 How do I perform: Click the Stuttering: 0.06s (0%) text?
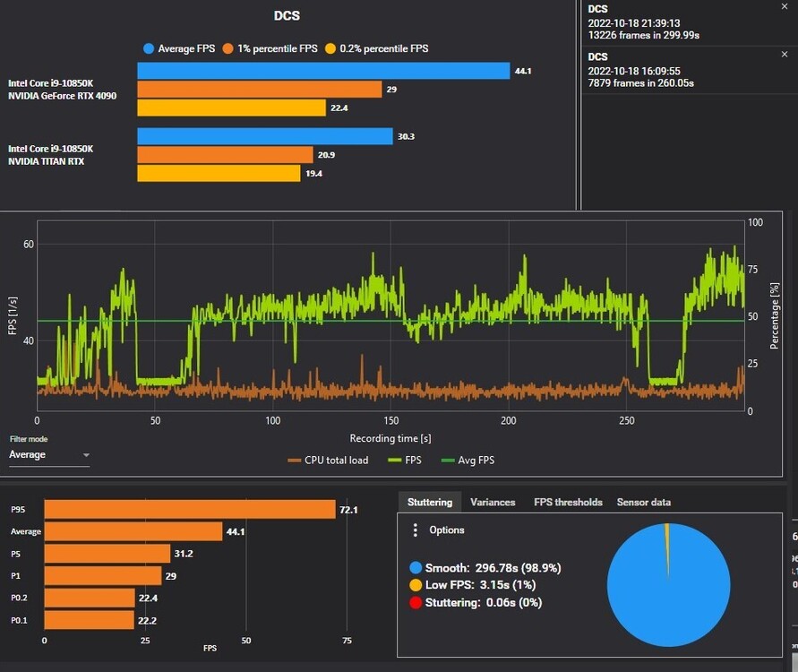(x=484, y=603)
